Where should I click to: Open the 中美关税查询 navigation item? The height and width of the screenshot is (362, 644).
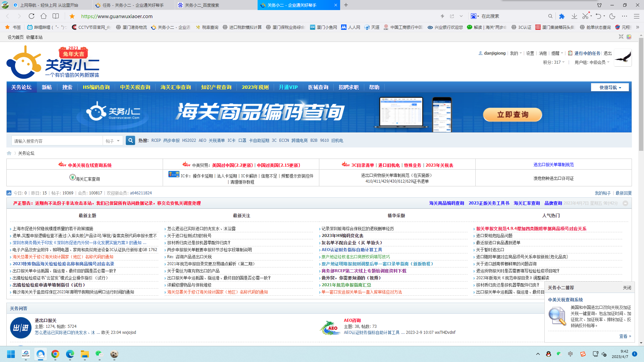(135, 87)
